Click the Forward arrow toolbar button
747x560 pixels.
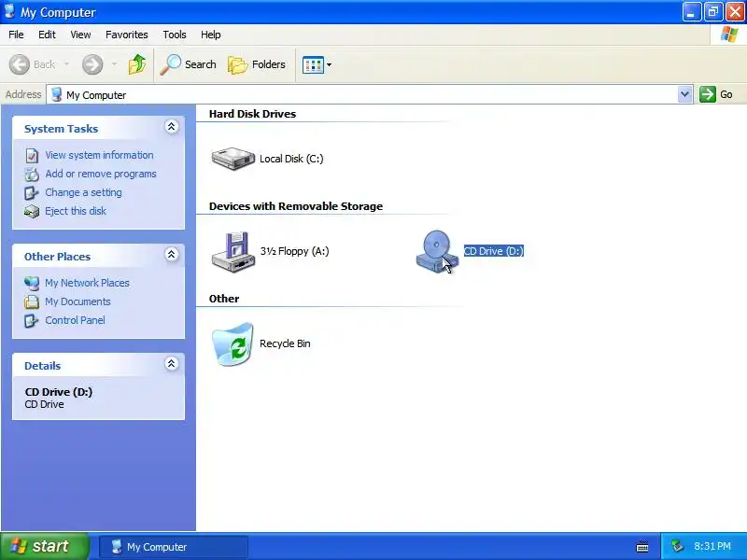point(92,64)
